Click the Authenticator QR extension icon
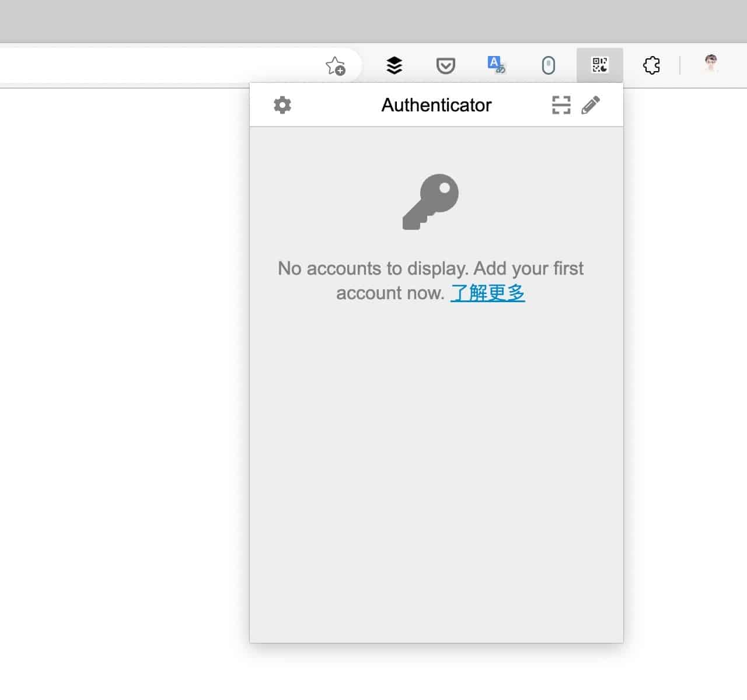This screenshot has width=747, height=700. tap(600, 65)
